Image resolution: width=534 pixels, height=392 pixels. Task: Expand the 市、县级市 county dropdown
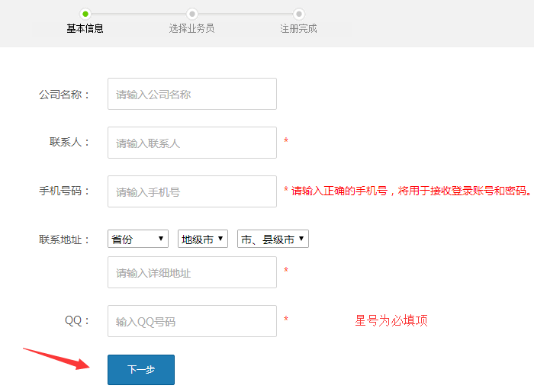tap(273, 239)
